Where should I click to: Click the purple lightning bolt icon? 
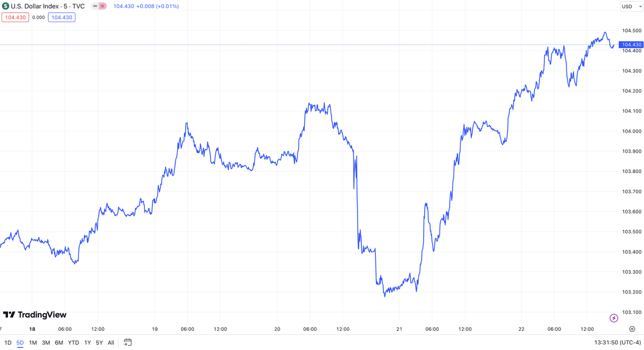[614, 318]
